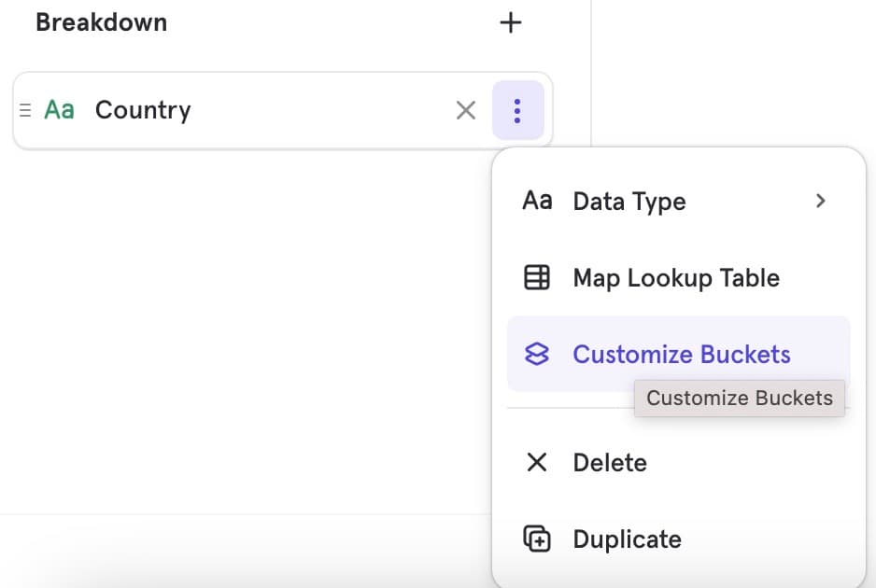Click the Breakdown section heading
The width and height of the screenshot is (876, 588).
click(101, 22)
